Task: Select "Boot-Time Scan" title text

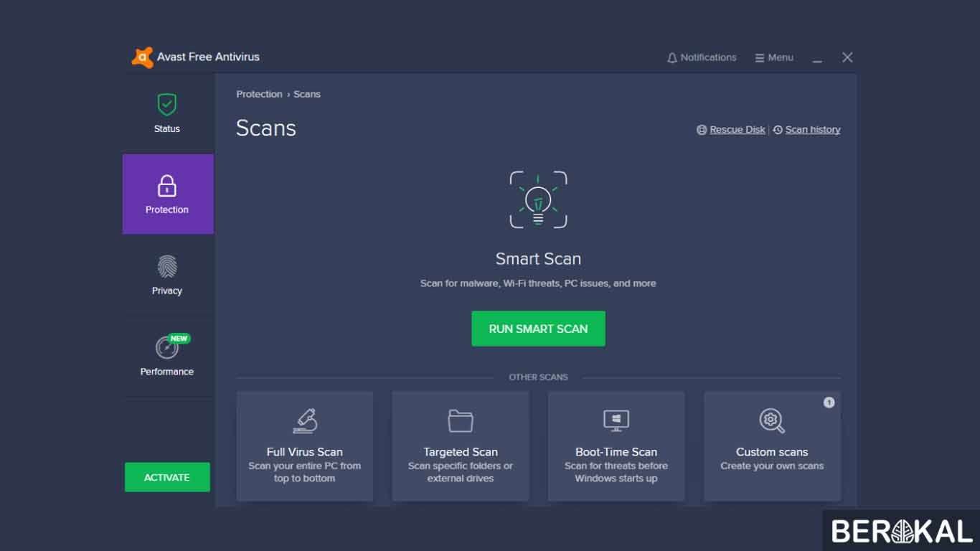Action: click(x=616, y=452)
